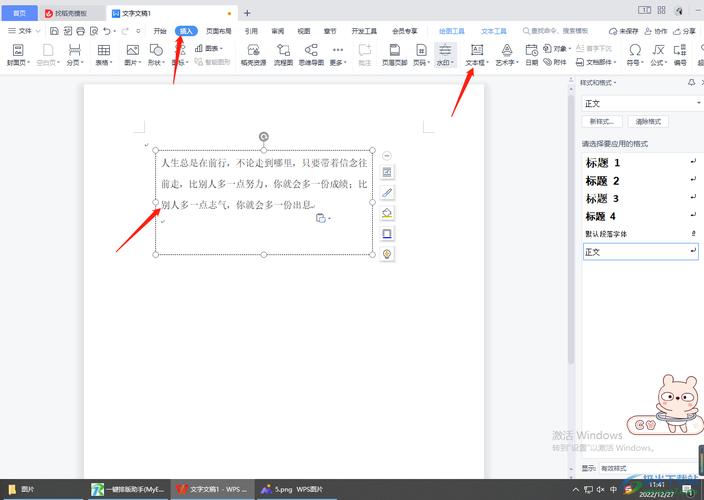Viewport: 704px width, 500px height.
Task: Switch to the 引用 tab
Action: (251, 31)
